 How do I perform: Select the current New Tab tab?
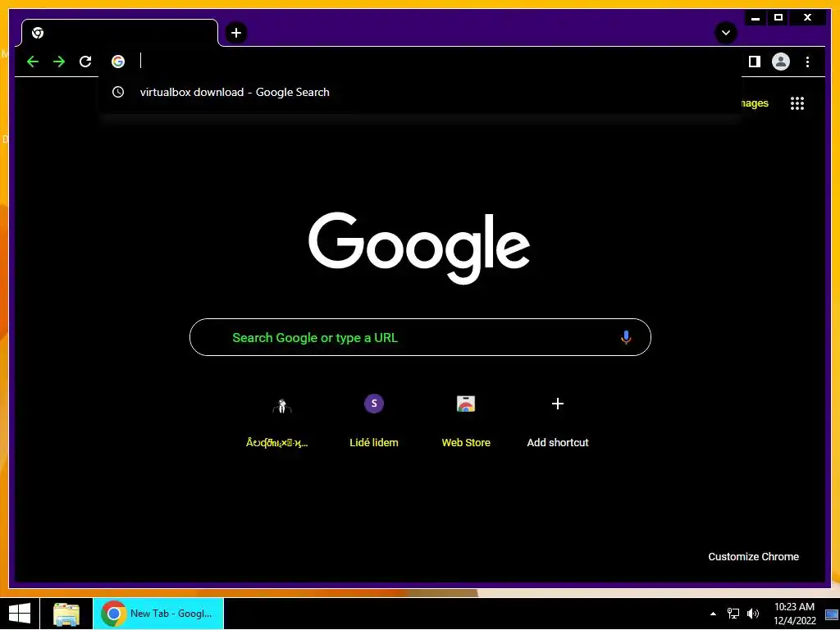click(x=120, y=33)
